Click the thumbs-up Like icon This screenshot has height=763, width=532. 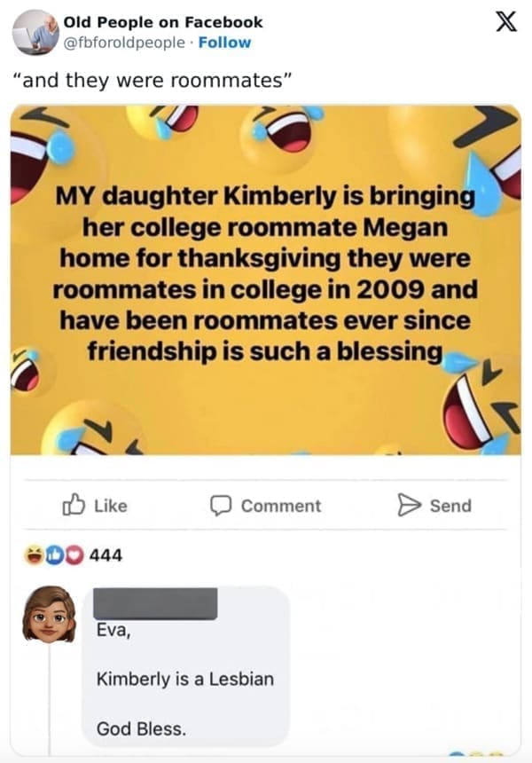pos(72,506)
